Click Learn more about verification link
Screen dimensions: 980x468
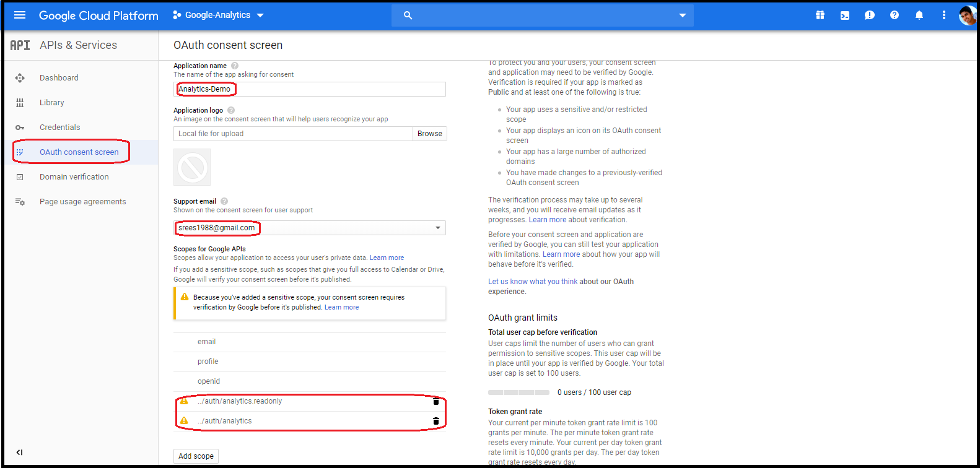tap(548, 220)
